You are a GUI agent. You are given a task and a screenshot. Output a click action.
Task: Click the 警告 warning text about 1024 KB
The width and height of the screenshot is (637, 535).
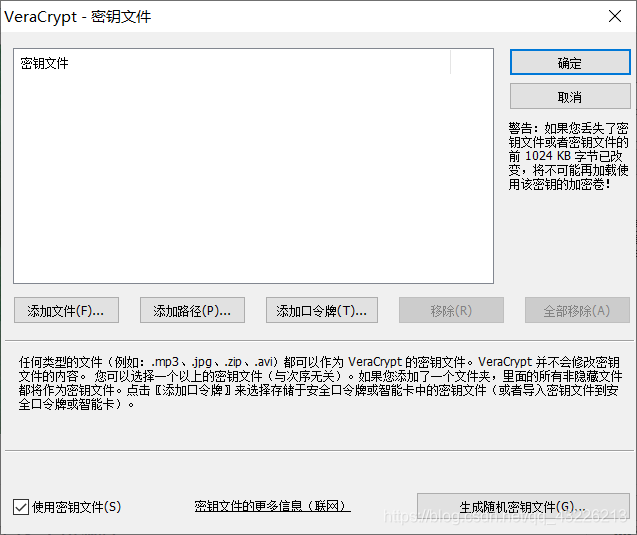[x=568, y=156]
